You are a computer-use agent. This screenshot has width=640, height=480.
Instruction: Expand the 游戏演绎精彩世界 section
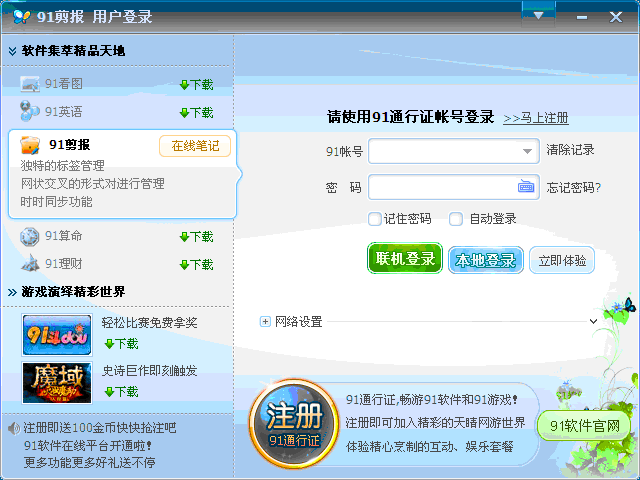13,292
